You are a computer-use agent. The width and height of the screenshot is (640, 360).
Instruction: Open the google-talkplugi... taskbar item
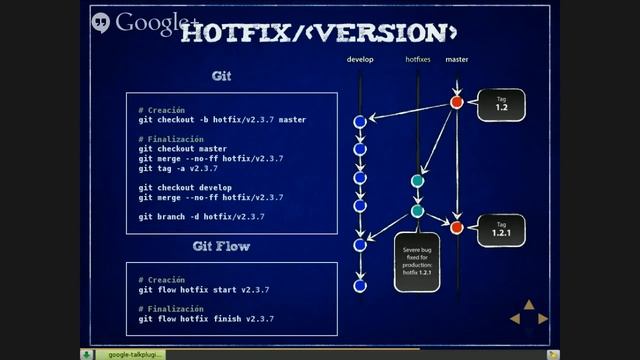tap(131, 355)
